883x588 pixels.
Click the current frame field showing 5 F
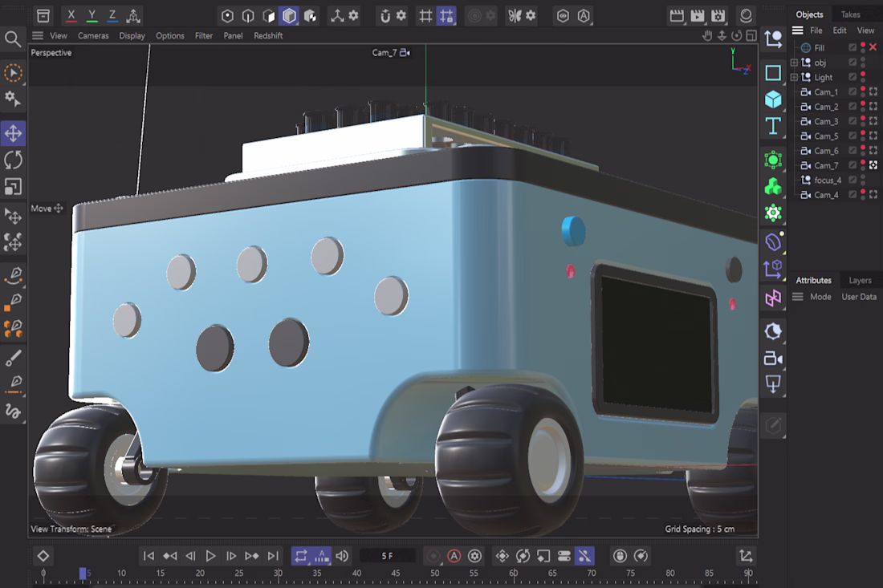[388, 556]
